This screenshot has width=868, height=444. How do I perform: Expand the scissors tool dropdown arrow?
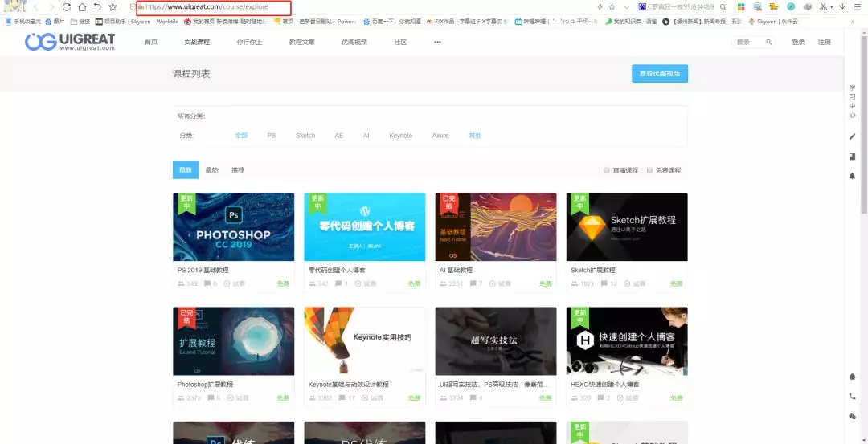(x=832, y=8)
